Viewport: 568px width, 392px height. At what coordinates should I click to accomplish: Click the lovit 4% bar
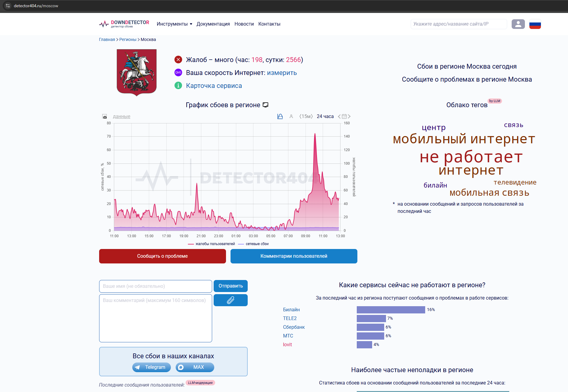[364, 345]
